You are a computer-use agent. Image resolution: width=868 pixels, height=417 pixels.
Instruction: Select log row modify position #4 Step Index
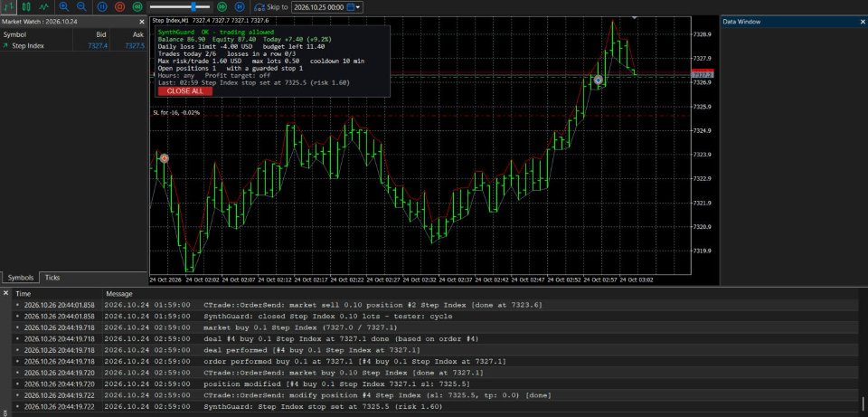pyautogui.click(x=436, y=395)
